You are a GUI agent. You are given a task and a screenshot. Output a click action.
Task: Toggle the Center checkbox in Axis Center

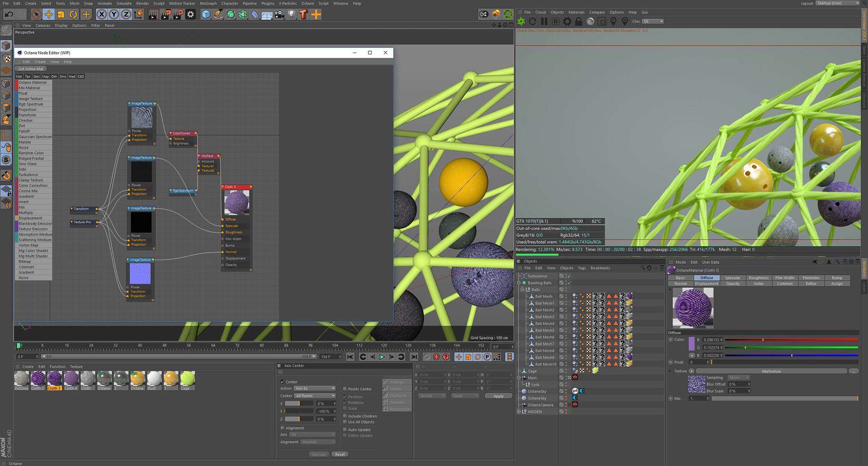(283, 382)
